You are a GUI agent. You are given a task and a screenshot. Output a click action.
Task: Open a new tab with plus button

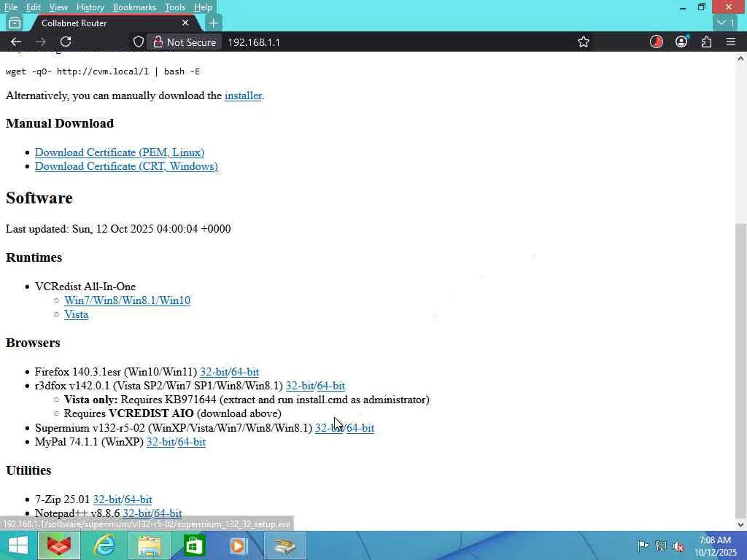pyautogui.click(x=214, y=23)
